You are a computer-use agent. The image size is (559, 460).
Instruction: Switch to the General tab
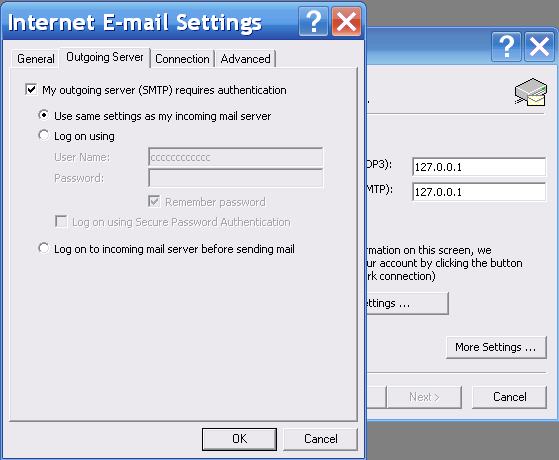(36, 59)
